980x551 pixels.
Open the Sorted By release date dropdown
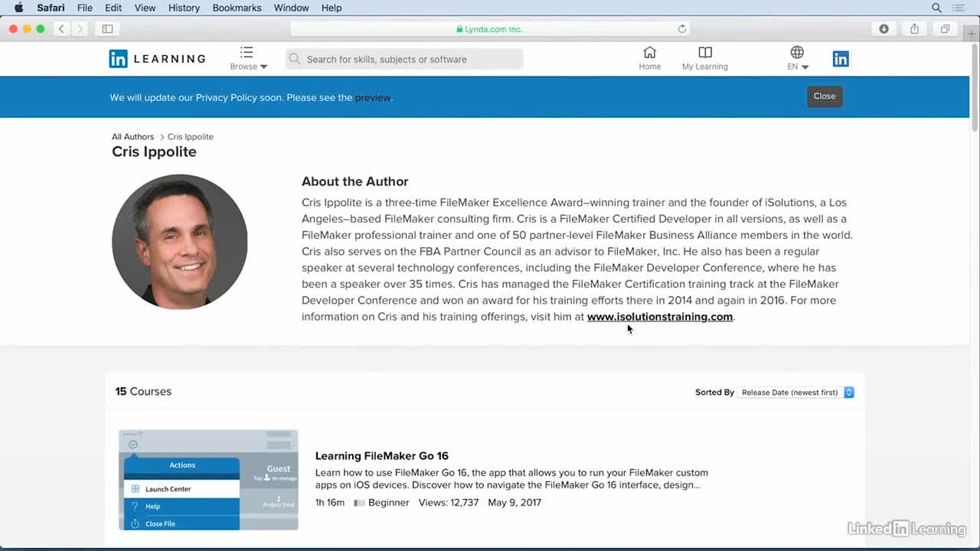(795, 393)
